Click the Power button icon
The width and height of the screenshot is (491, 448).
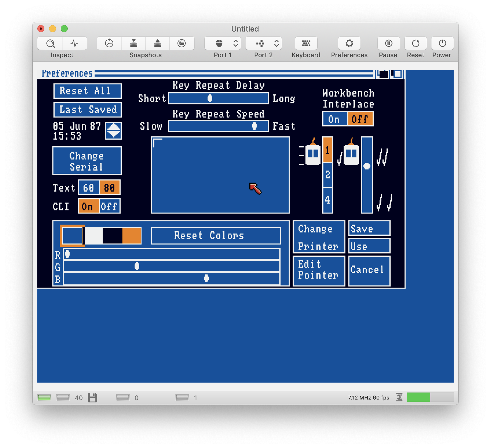tap(442, 44)
